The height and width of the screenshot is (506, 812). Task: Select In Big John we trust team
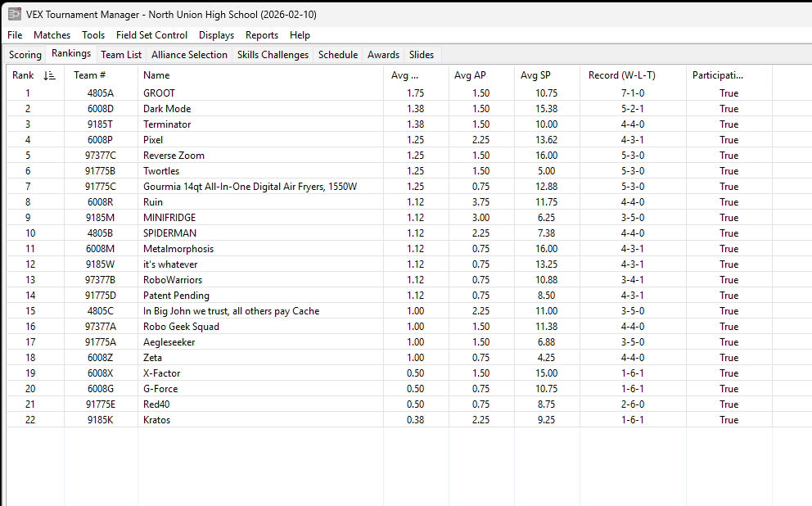(232, 311)
